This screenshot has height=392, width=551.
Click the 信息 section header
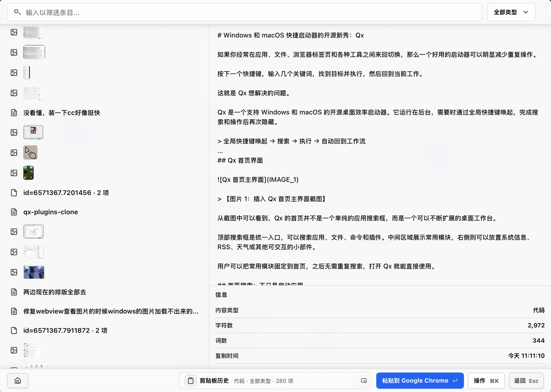(221, 295)
